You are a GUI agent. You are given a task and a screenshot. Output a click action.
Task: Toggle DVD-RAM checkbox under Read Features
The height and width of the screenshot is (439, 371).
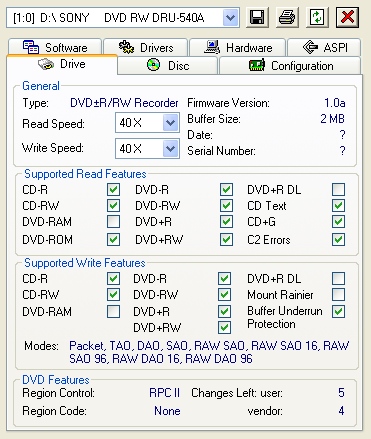click(113, 222)
